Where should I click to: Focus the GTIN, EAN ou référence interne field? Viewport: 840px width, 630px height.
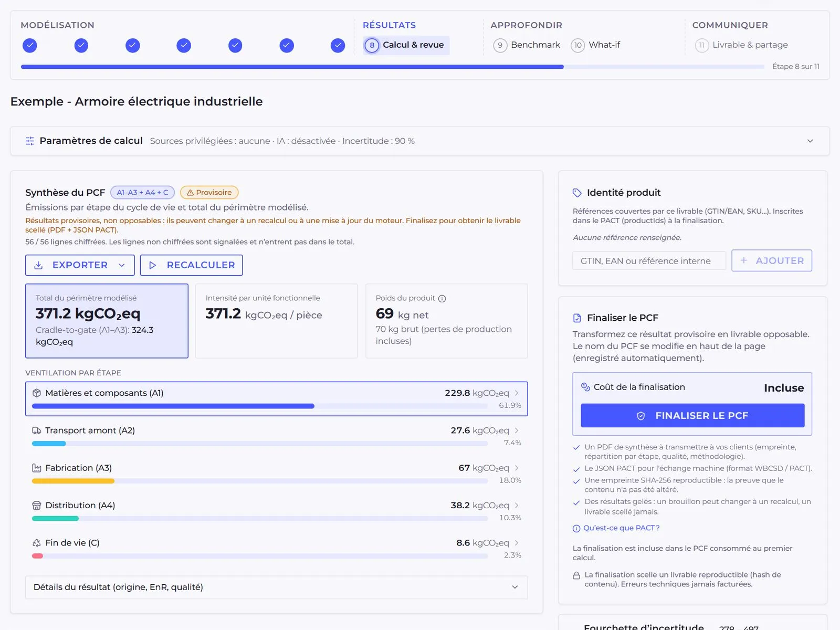[649, 261]
